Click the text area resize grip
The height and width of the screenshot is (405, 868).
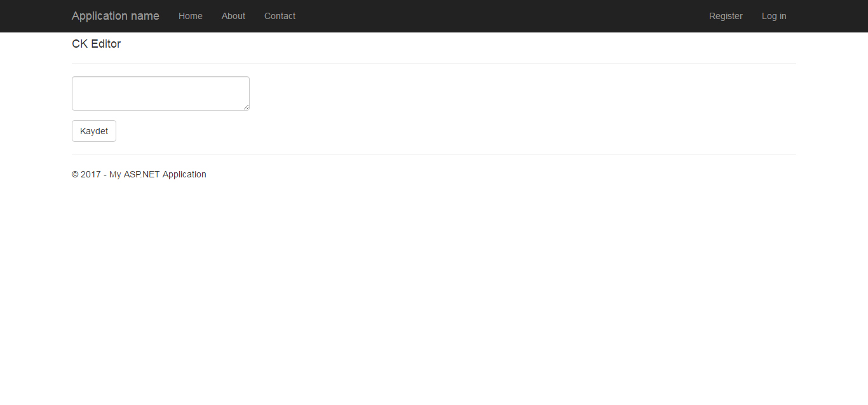pyautogui.click(x=246, y=107)
